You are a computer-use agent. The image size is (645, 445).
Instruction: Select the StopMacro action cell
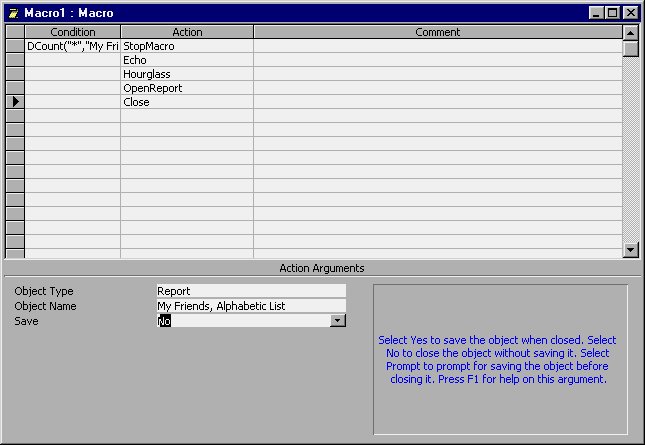pyautogui.click(x=186, y=46)
